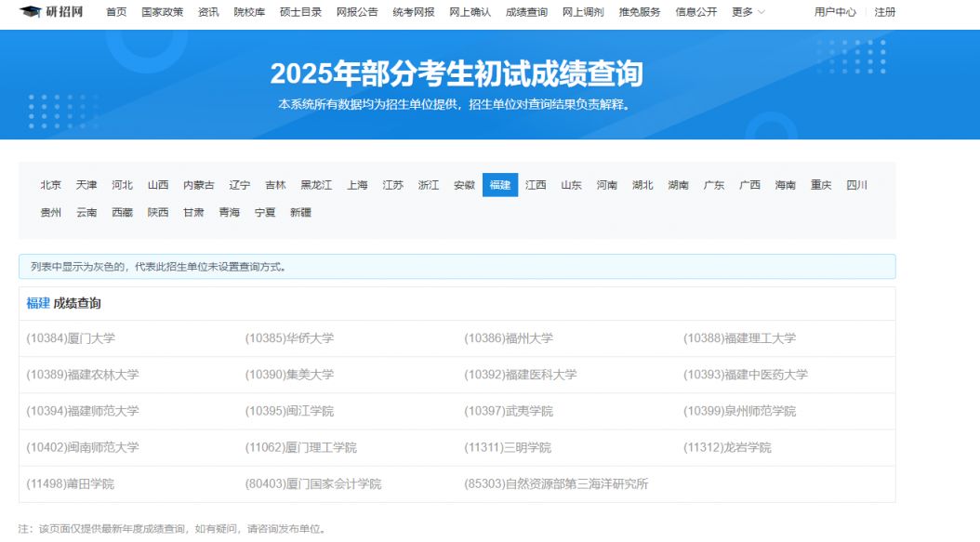The height and width of the screenshot is (542, 980).
Task: Click the highlighted 福建 tab
Action: click(x=500, y=185)
